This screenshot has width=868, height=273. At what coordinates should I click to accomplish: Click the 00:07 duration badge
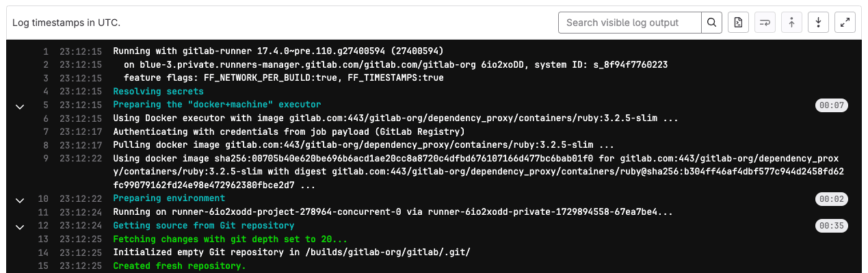point(832,105)
